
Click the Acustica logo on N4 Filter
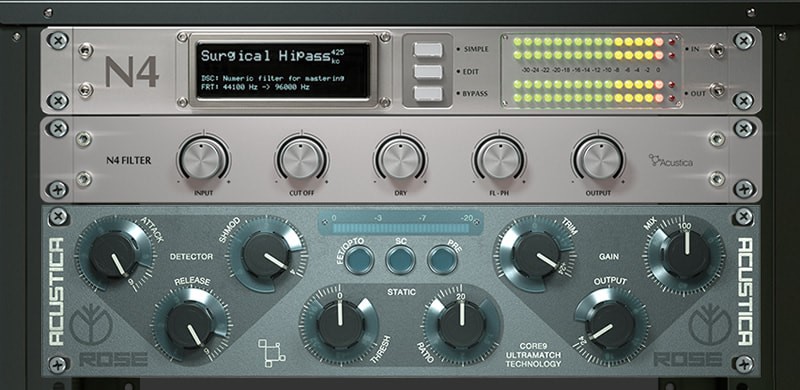point(671,161)
